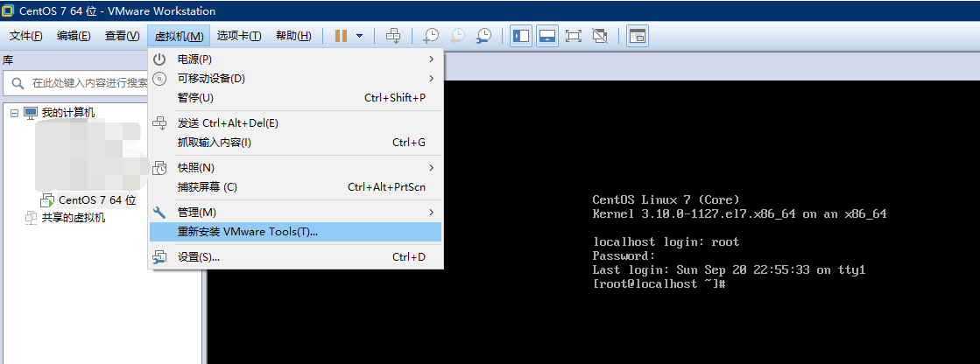The height and width of the screenshot is (364, 980).
Task: Open the 电源(P) submenu entry
Action: 296,59
